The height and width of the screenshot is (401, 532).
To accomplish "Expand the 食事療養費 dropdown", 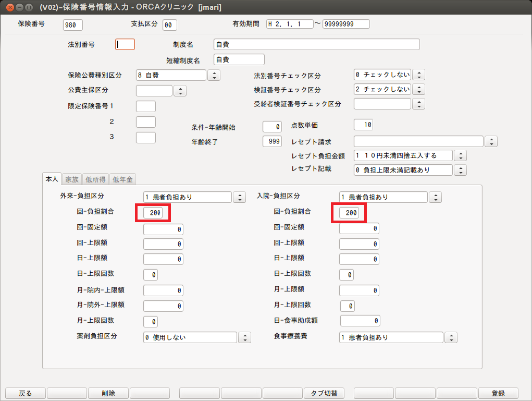I will point(451,337).
